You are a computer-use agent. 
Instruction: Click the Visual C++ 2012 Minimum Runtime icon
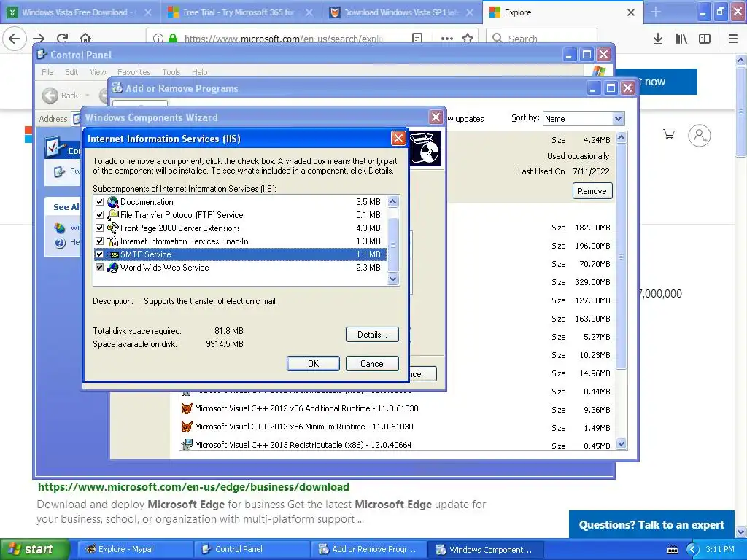[187, 427]
